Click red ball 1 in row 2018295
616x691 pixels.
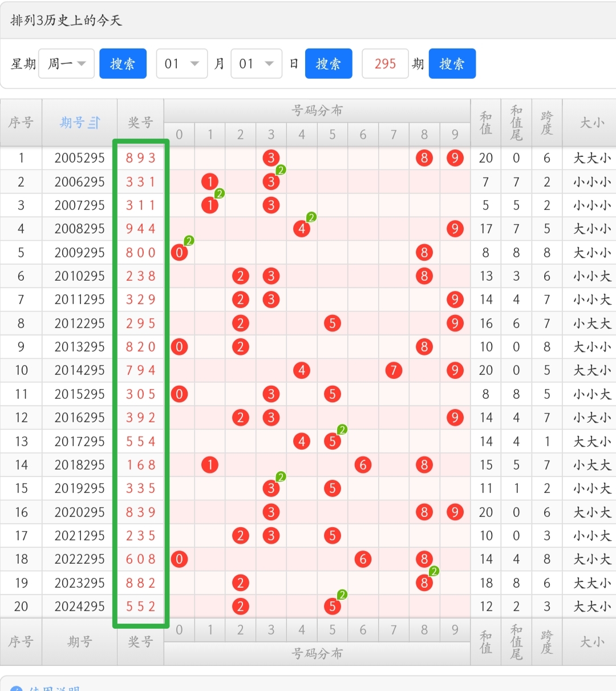pos(210,465)
